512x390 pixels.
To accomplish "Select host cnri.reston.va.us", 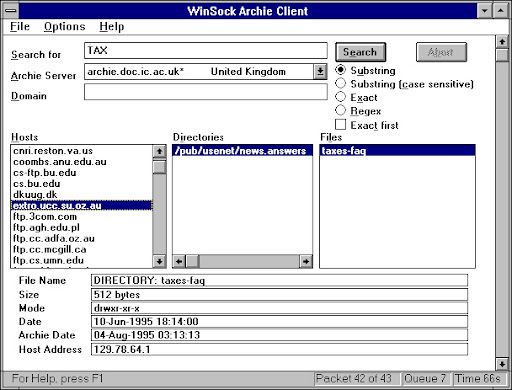I will [81, 151].
